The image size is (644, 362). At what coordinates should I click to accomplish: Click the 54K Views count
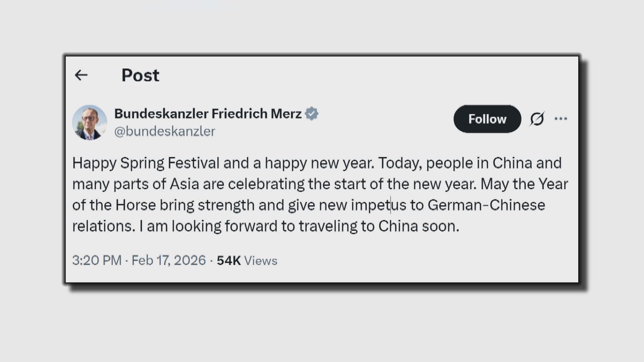(x=247, y=260)
